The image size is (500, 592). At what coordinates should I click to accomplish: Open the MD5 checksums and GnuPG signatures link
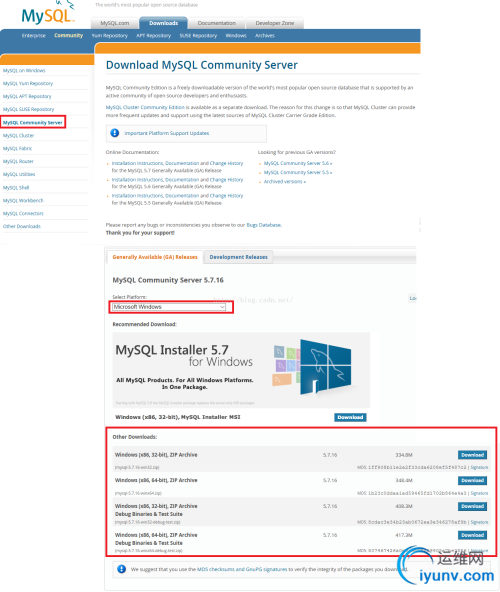click(x=242, y=569)
